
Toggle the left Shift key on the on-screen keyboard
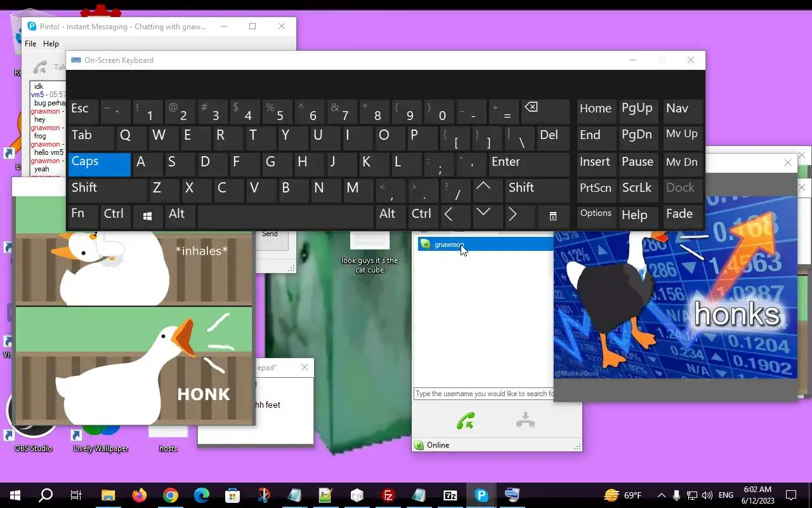click(107, 190)
